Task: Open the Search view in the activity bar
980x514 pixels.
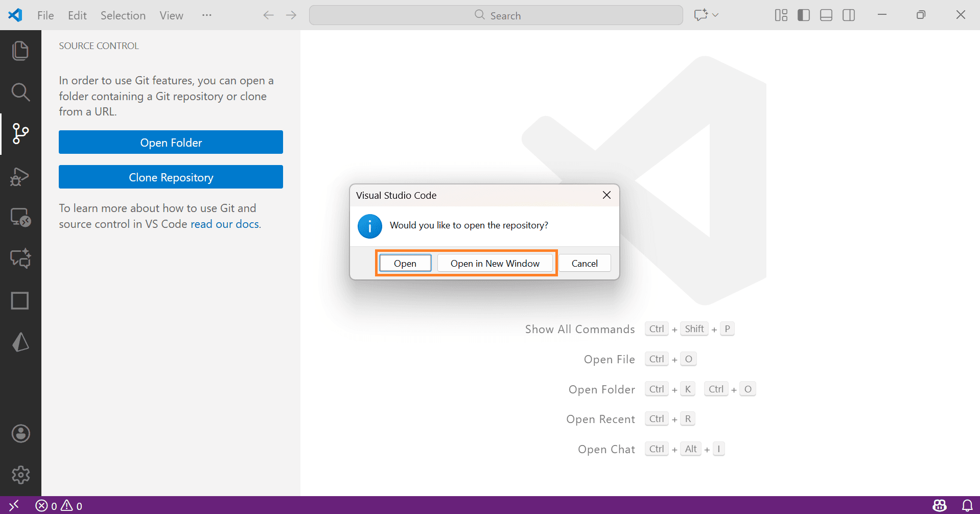Action: click(x=20, y=92)
